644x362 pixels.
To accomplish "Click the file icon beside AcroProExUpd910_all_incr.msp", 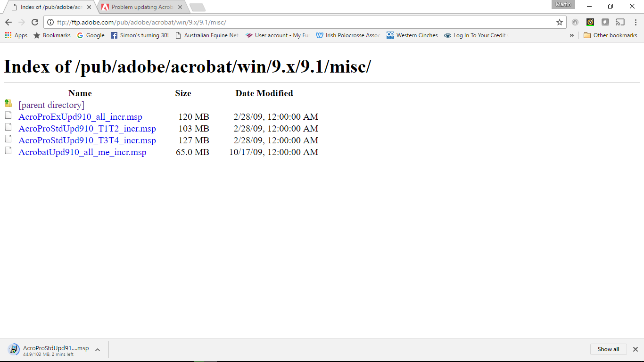I will point(8,115).
